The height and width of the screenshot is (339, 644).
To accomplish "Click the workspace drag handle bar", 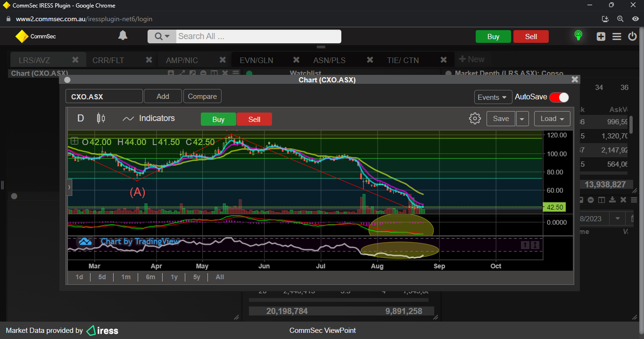I will coord(321,47).
